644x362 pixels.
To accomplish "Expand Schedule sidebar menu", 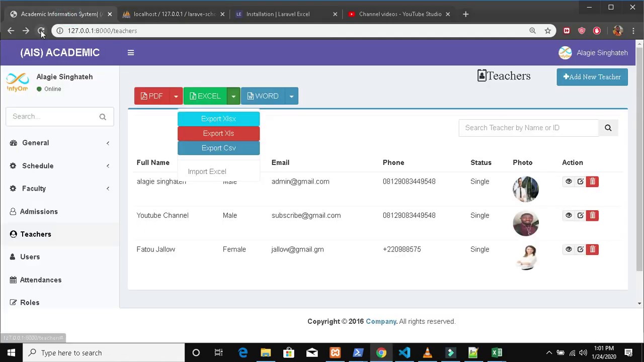I will pyautogui.click(x=59, y=166).
